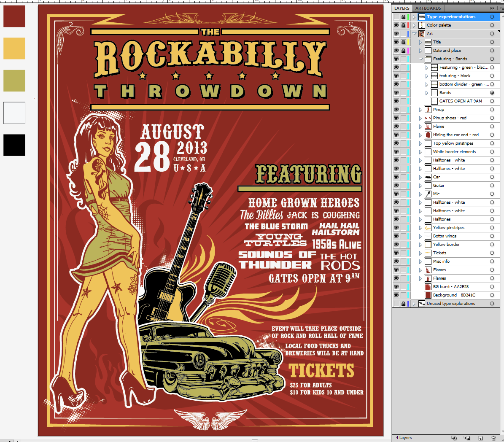Click Create New Layer icon
Screen dimensions: 504x442
coord(480,438)
